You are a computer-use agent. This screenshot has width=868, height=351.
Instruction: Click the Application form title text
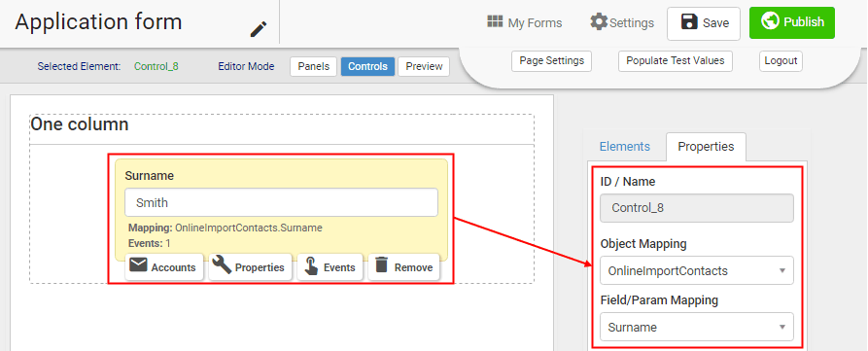[98, 22]
